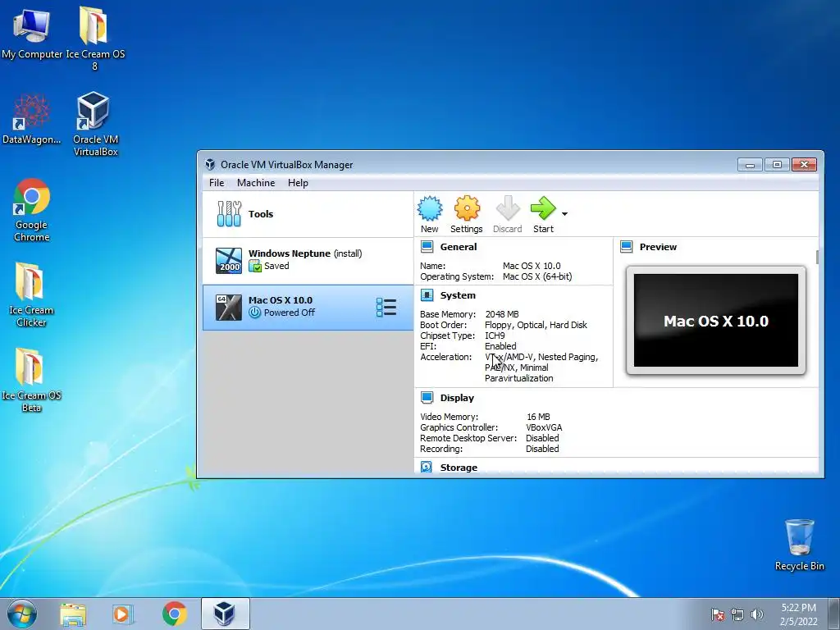Click the Display section icon

[427, 398]
